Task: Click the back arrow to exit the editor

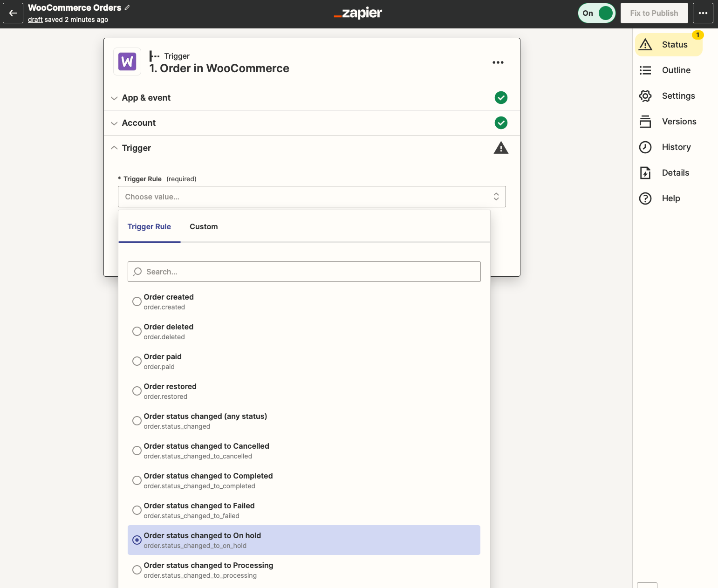Action: coord(13,13)
